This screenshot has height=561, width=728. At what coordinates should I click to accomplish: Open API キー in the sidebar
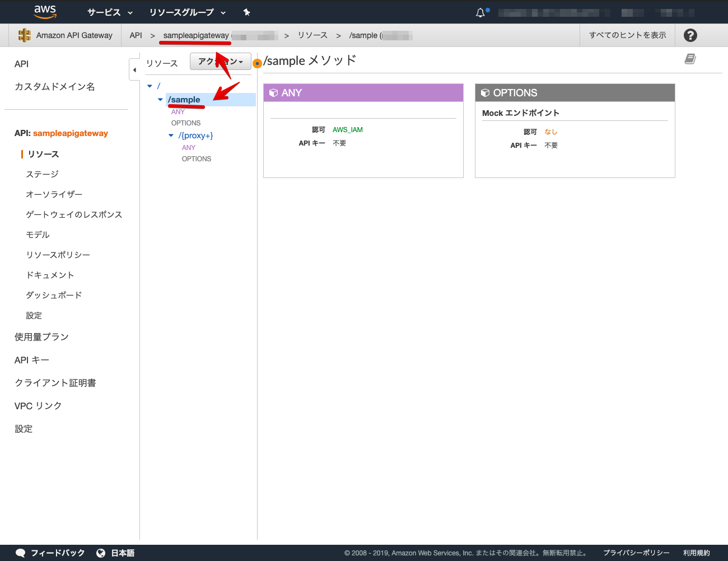[x=31, y=360]
